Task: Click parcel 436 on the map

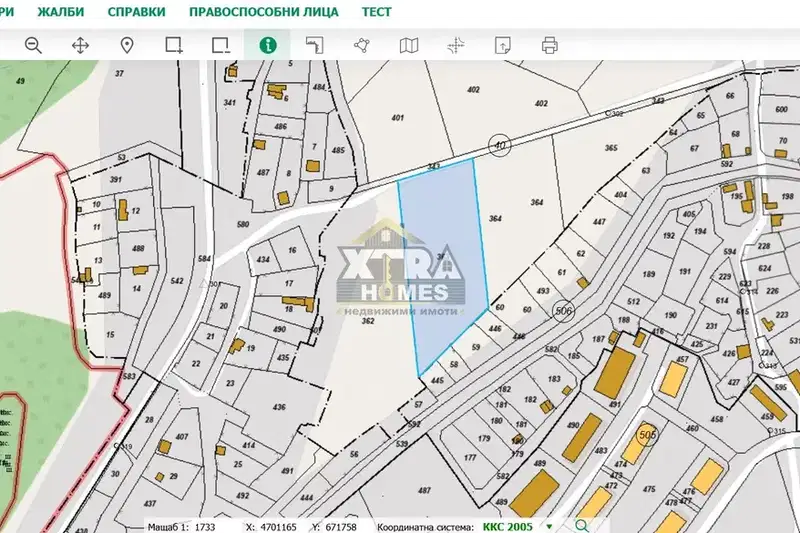Action: pos(279,407)
